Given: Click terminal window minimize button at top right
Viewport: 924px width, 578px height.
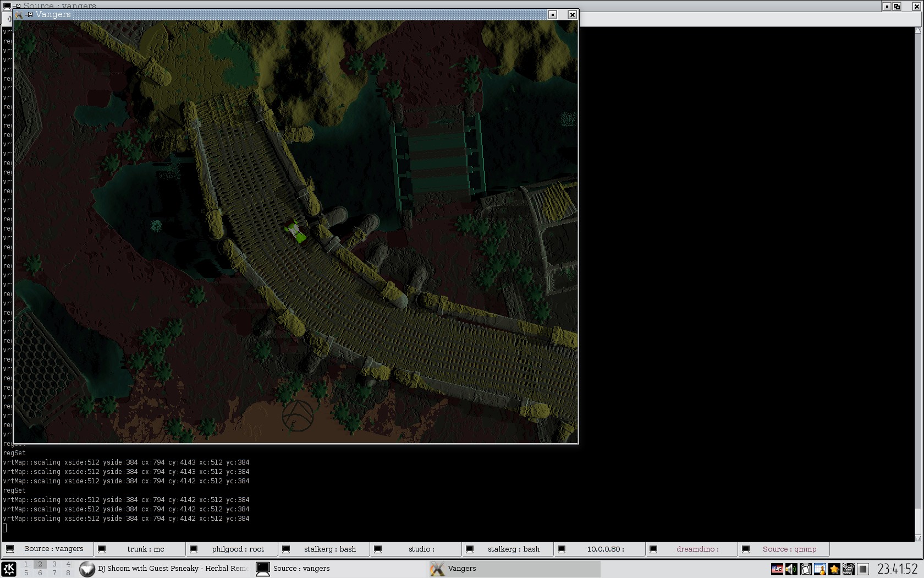Looking at the screenshot, I should (887, 7).
